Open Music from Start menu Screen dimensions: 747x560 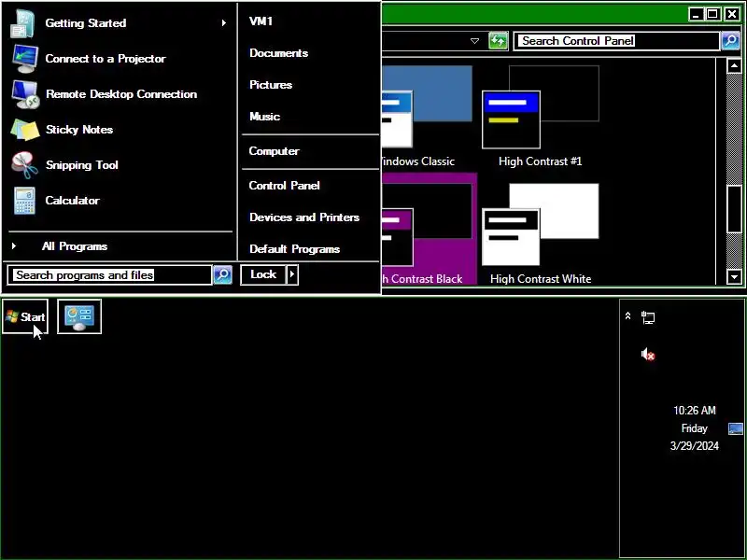264,116
